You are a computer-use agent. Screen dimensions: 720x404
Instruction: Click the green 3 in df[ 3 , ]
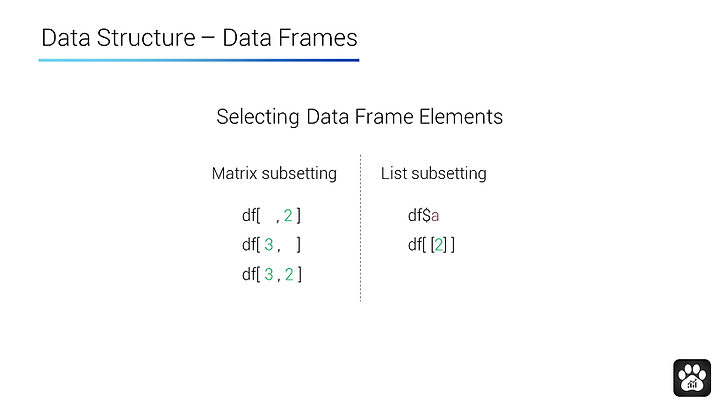click(269, 245)
